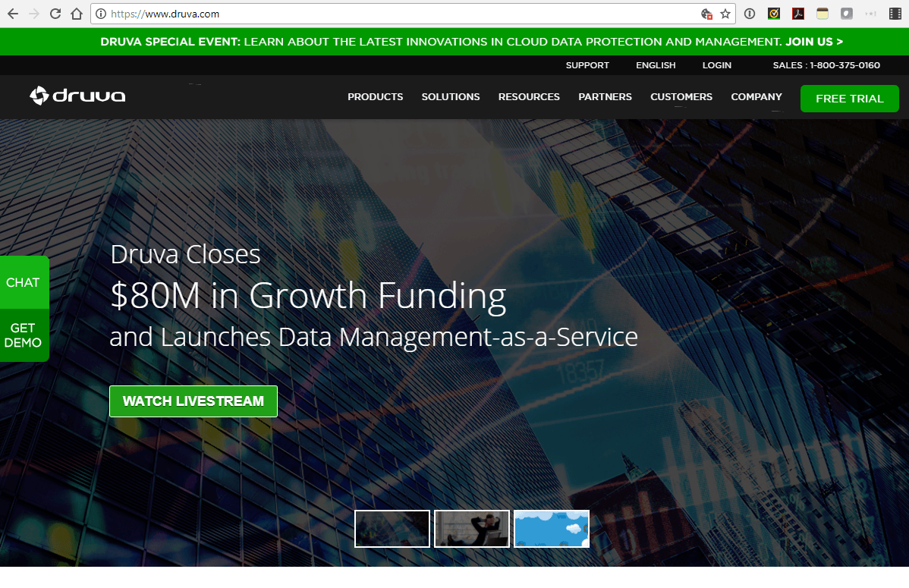This screenshot has height=588, width=909.
Task: Open the PRODUCTS menu
Action: pos(375,96)
